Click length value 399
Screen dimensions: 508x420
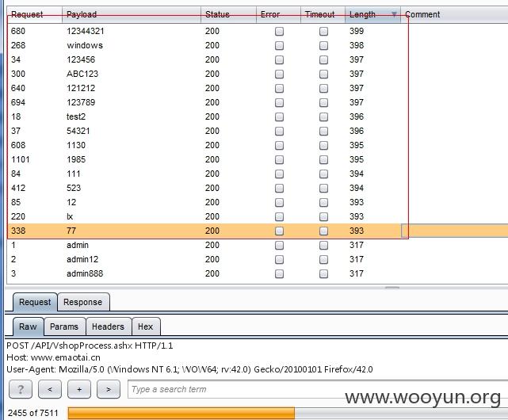pos(357,31)
